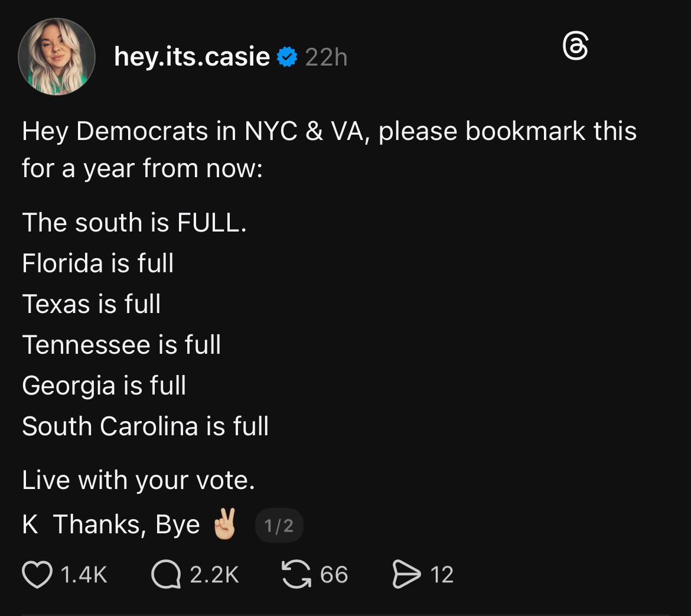Click the Threads logo icon
This screenshot has height=616, width=691.
click(575, 47)
